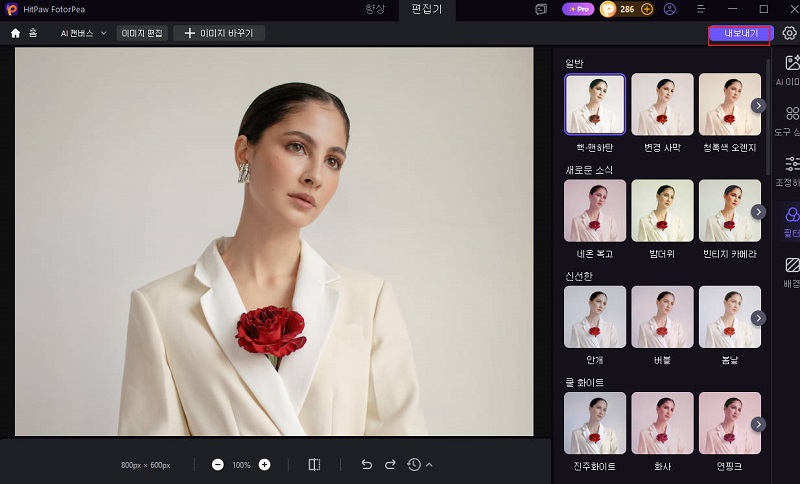The image size is (800, 484).
Task: Show more filters in 새로운 소식 row
Action: (758, 212)
